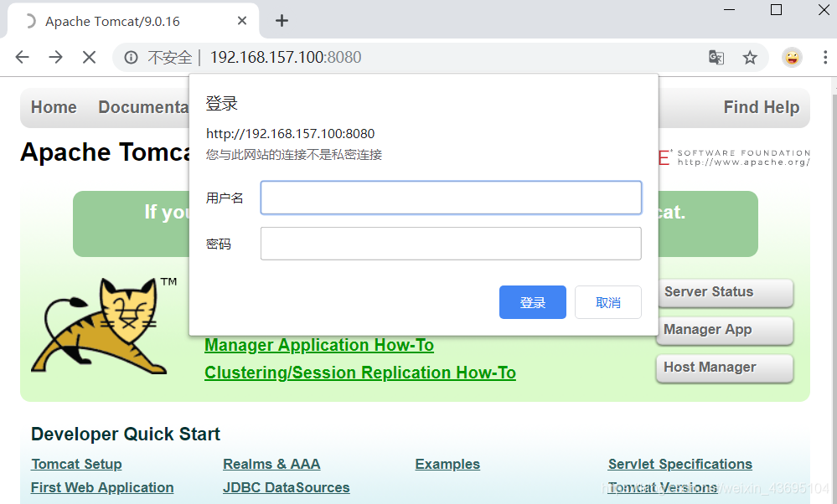The image size is (837, 504).
Task: Open the profile avatar emoji icon
Action: tap(792, 57)
